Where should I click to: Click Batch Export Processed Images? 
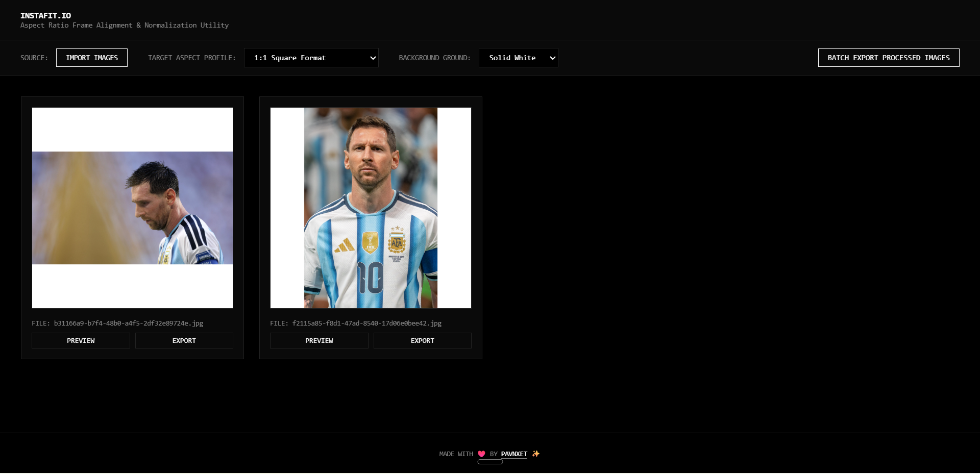point(889,58)
